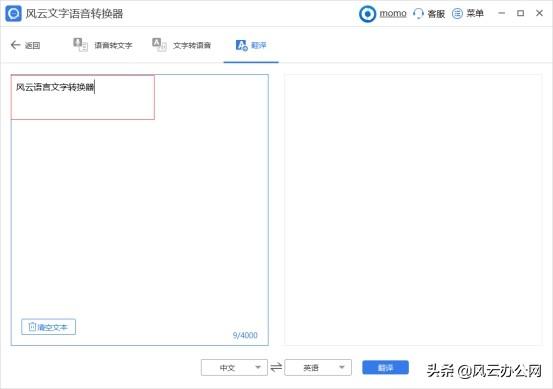Open 客服 customer service text
The height and width of the screenshot is (389, 553).
click(x=436, y=14)
